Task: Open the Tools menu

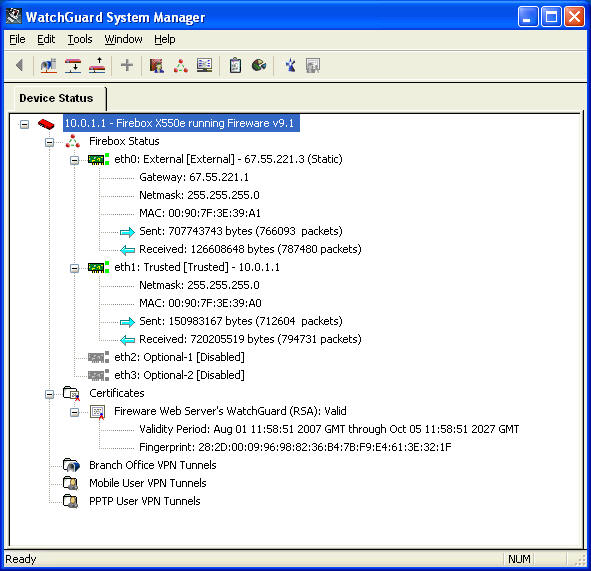Action: tap(80, 39)
